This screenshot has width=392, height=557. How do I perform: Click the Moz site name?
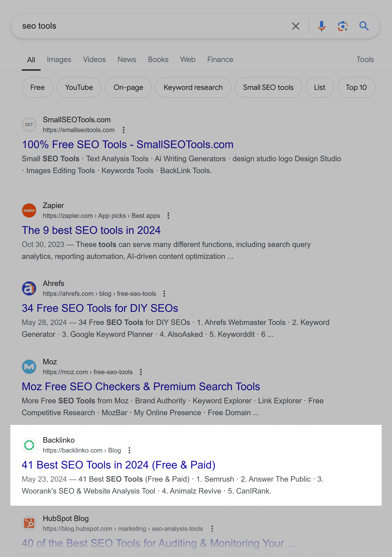click(x=50, y=362)
